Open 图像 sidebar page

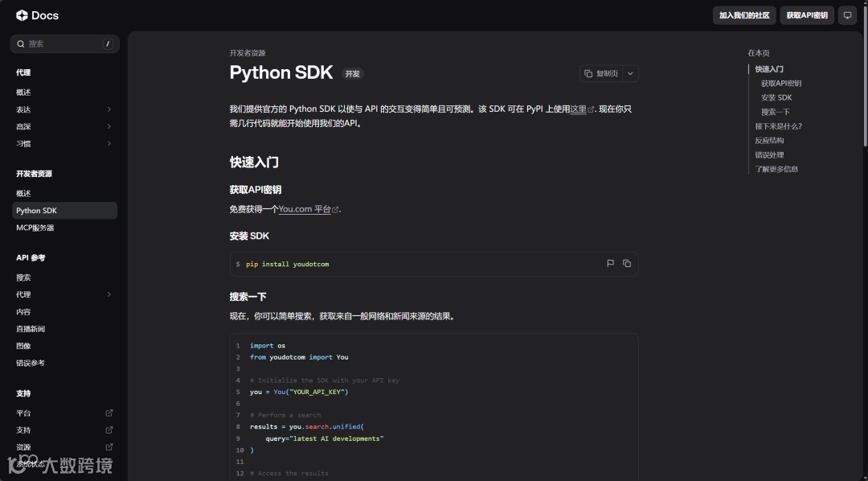[23, 346]
